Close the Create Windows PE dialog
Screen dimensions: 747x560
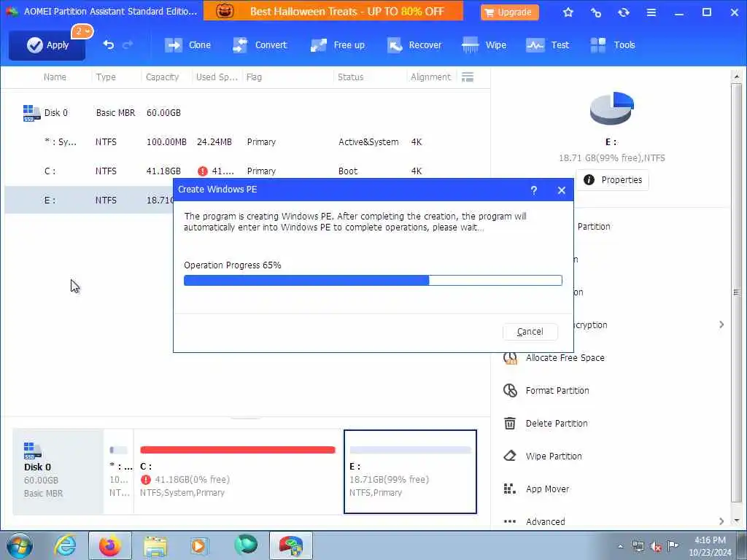(x=562, y=190)
